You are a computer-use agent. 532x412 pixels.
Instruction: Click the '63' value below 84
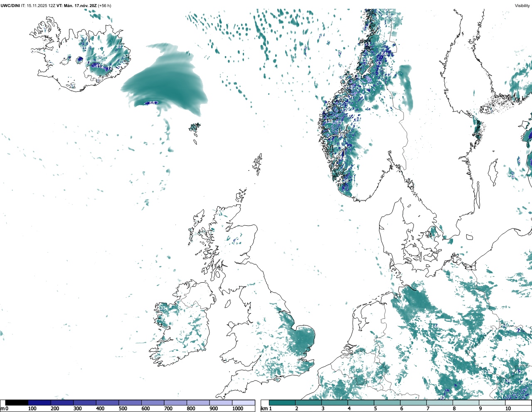point(379,63)
